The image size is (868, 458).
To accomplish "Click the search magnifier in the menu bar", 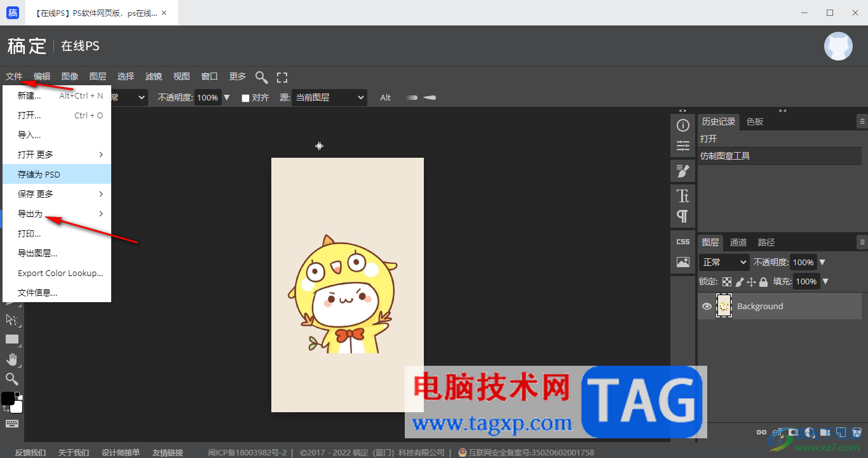I will click(x=261, y=77).
